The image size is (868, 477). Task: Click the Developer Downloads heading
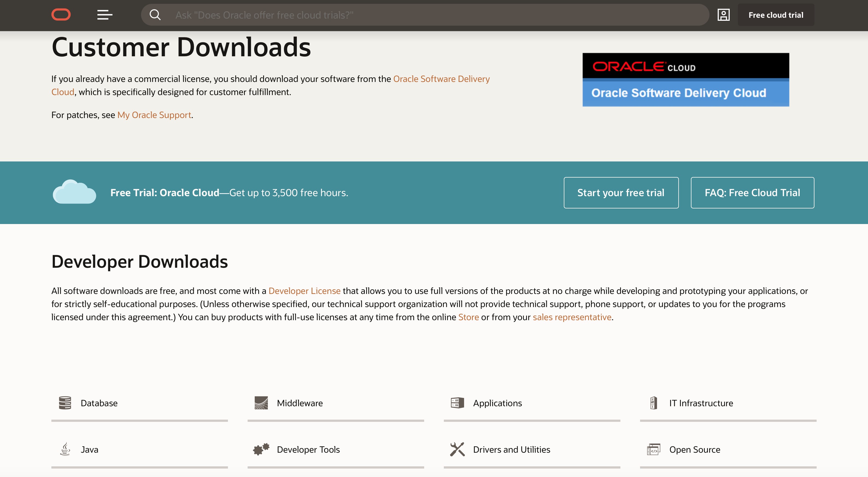pyautogui.click(x=139, y=262)
